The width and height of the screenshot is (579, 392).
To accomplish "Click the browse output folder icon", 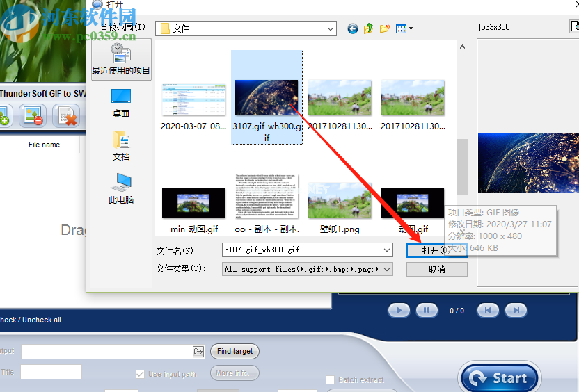I will pyautogui.click(x=198, y=352).
